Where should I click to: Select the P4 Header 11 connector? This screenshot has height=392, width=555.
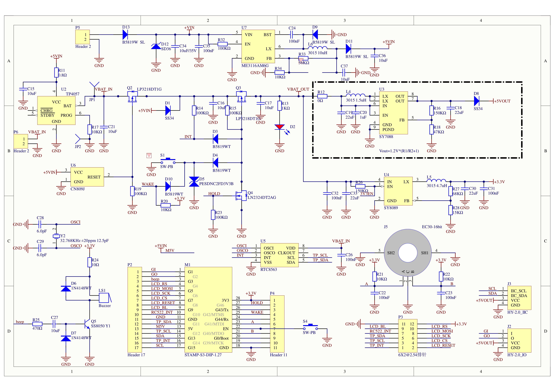(277, 324)
